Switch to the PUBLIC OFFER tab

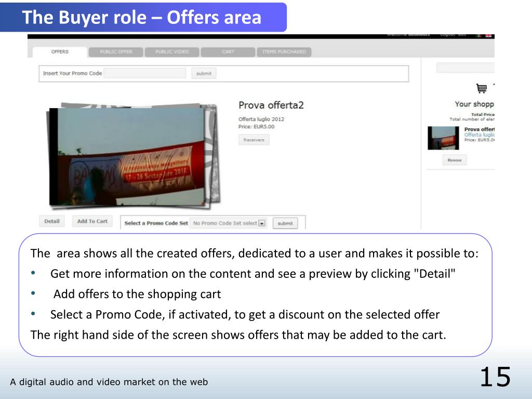tap(116, 52)
